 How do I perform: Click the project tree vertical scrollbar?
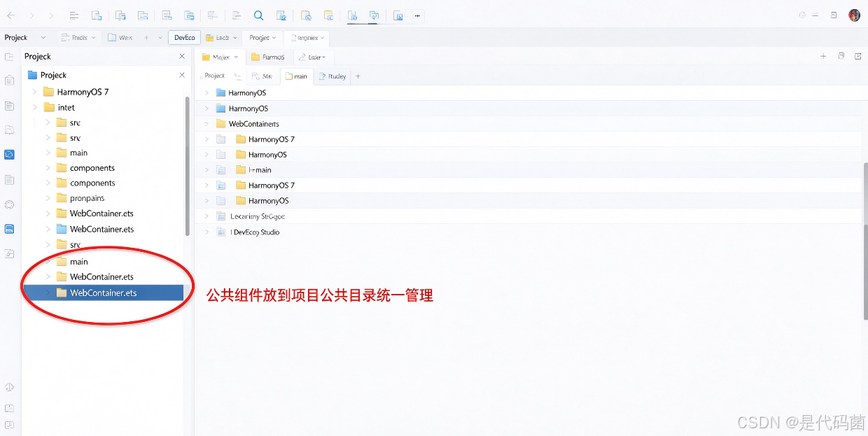187,166
